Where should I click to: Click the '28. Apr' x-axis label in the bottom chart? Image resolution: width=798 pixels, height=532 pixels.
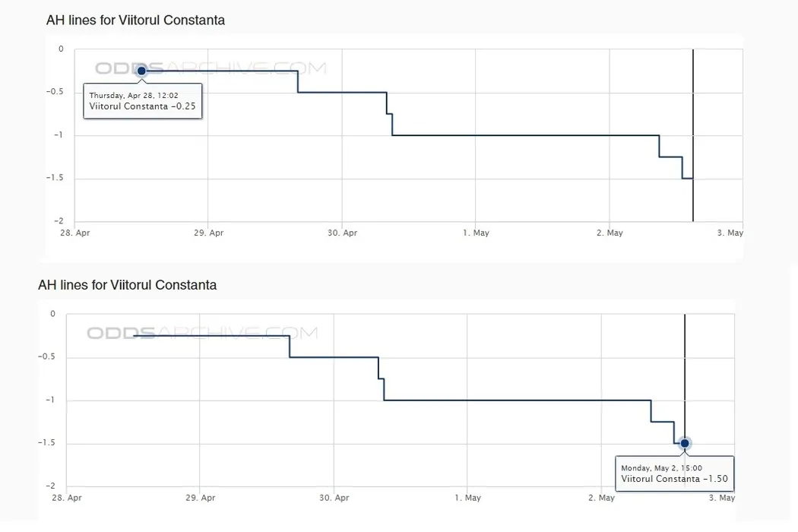tap(67, 498)
